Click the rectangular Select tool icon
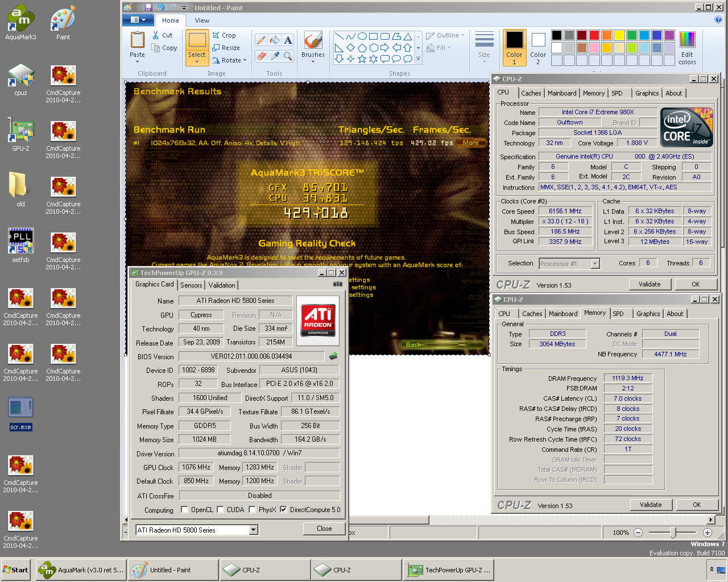 pos(197,41)
